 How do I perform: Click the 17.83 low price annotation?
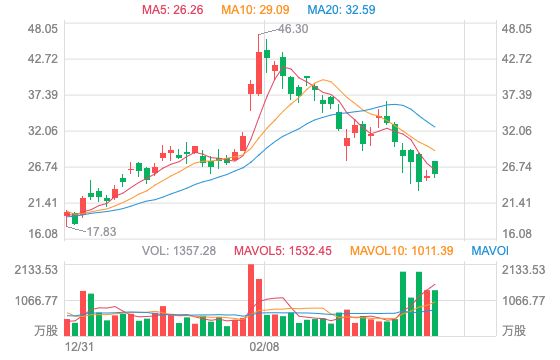coord(101,232)
